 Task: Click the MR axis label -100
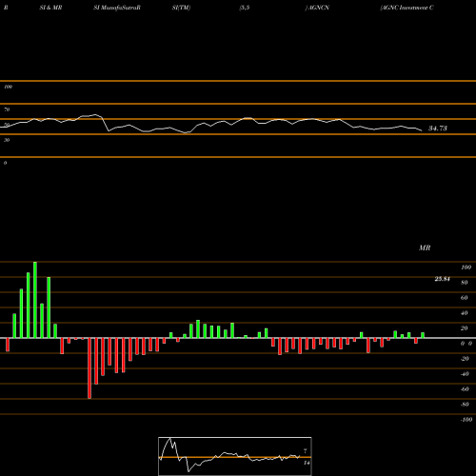tap(466, 420)
